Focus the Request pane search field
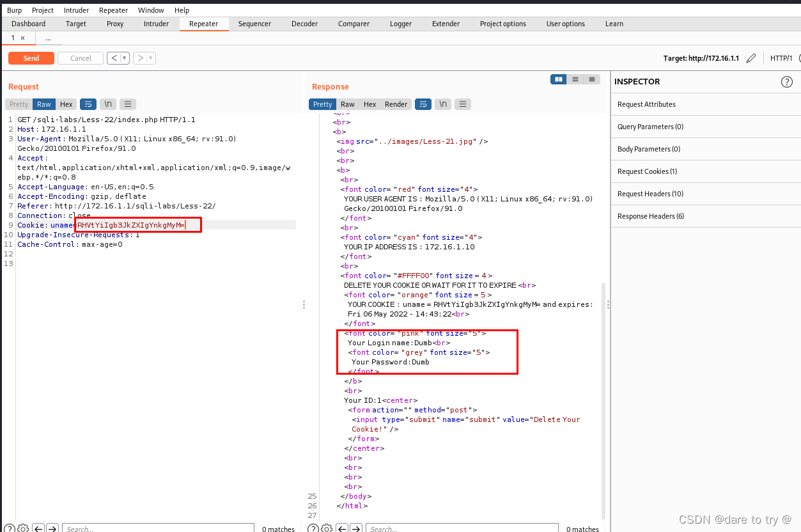This screenshot has width=801, height=532. tap(159, 529)
